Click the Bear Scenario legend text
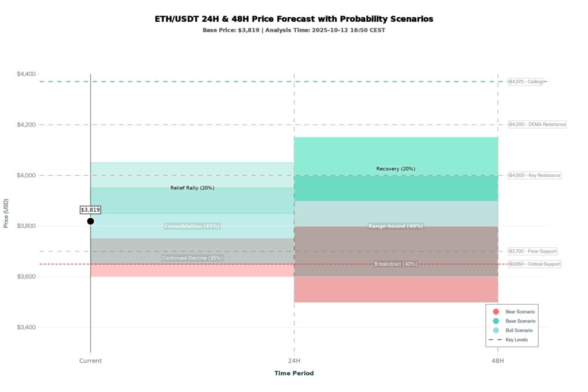588x392 pixels. tap(520, 312)
